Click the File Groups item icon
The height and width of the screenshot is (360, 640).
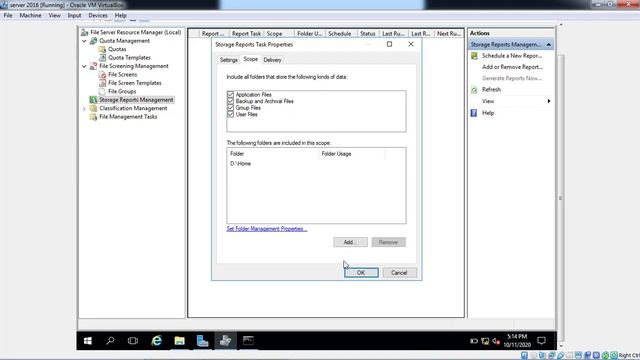click(102, 91)
